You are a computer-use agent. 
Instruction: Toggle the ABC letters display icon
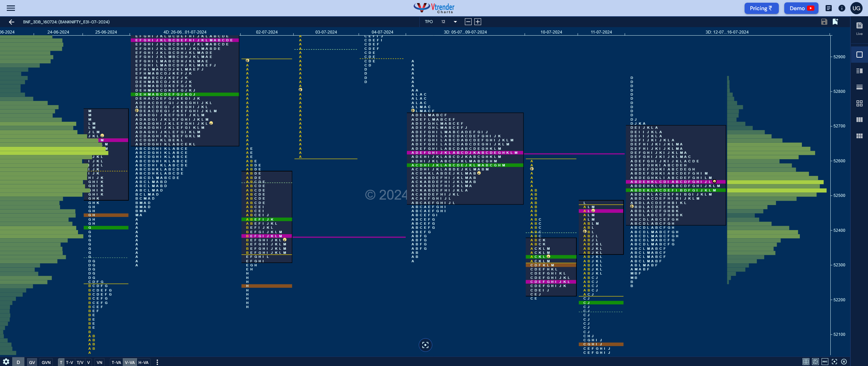(825, 362)
